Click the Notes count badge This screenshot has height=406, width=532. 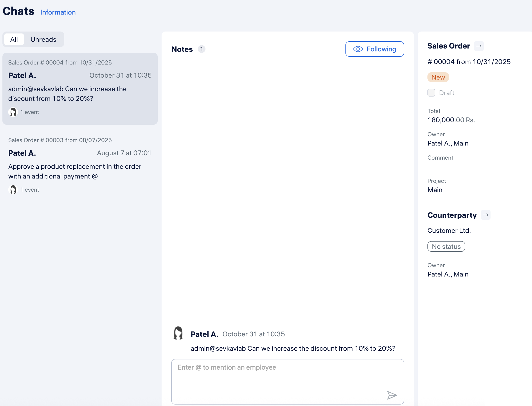pos(201,49)
